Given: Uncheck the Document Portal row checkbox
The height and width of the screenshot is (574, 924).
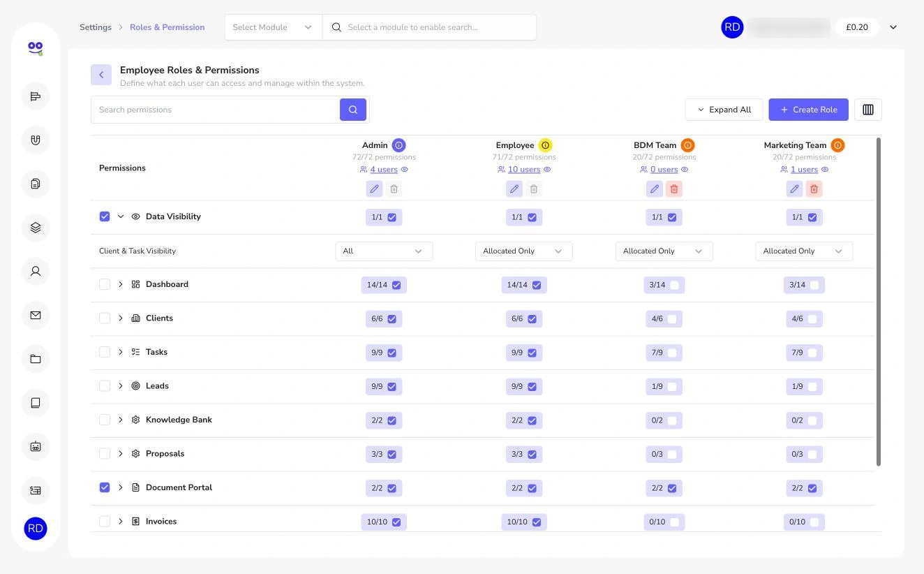Looking at the screenshot, I should (105, 487).
